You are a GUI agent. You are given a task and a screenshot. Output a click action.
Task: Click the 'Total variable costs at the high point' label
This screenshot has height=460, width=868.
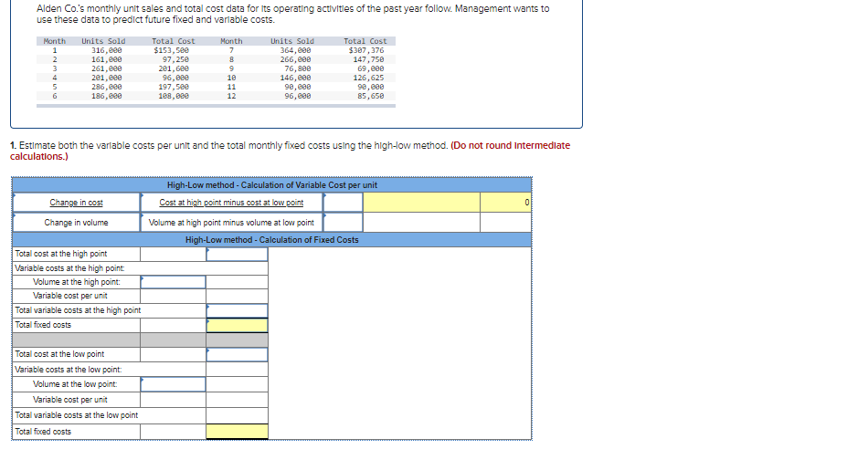(78, 310)
